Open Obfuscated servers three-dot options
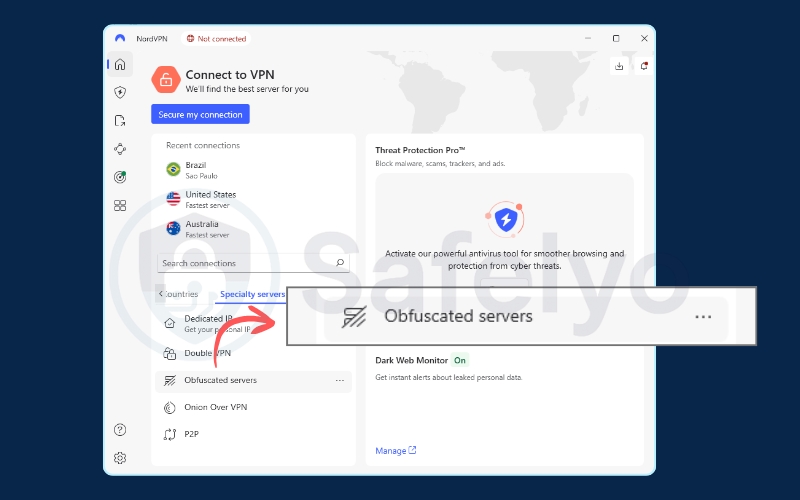800x500 pixels. (x=340, y=381)
